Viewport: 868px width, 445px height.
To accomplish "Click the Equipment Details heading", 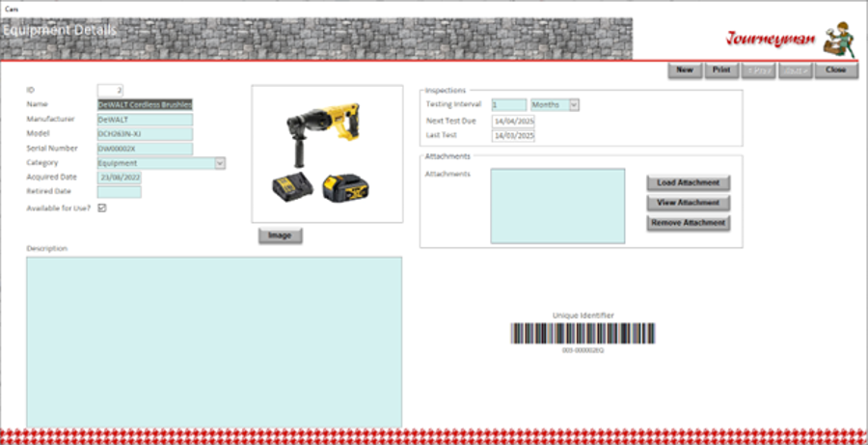I will tap(59, 30).
